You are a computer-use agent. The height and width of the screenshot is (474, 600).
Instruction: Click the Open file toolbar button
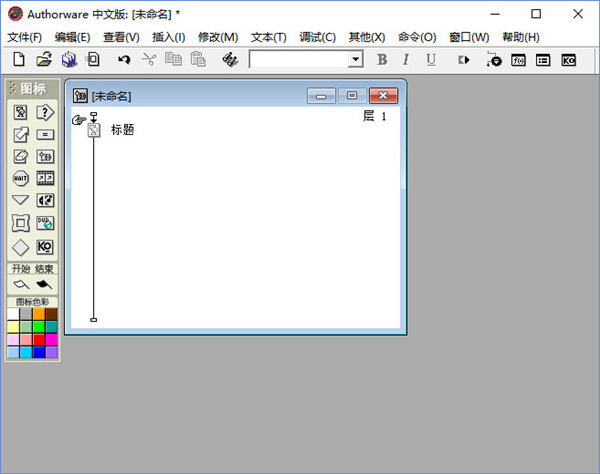[44, 60]
